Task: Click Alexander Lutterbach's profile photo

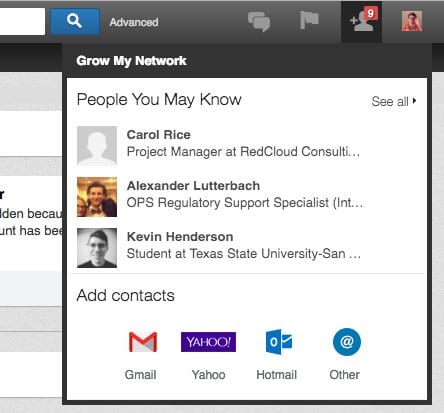Action: [97, 197]
